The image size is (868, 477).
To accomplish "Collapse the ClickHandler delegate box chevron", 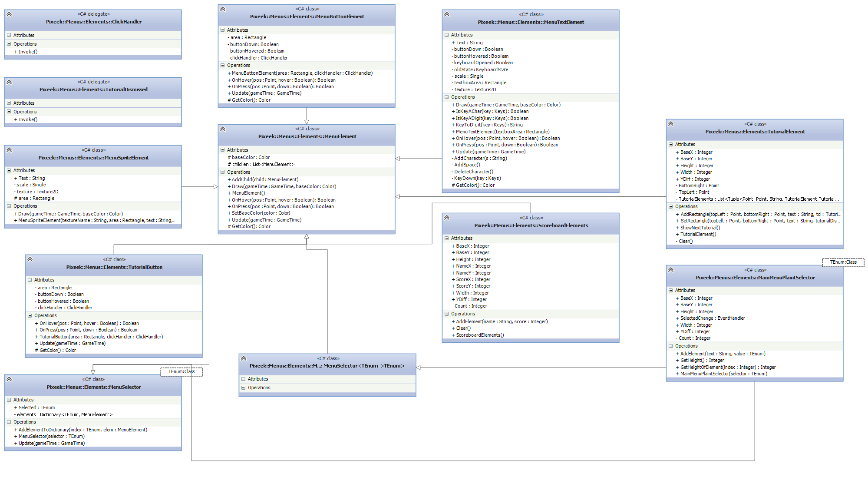I will [9, 14].
